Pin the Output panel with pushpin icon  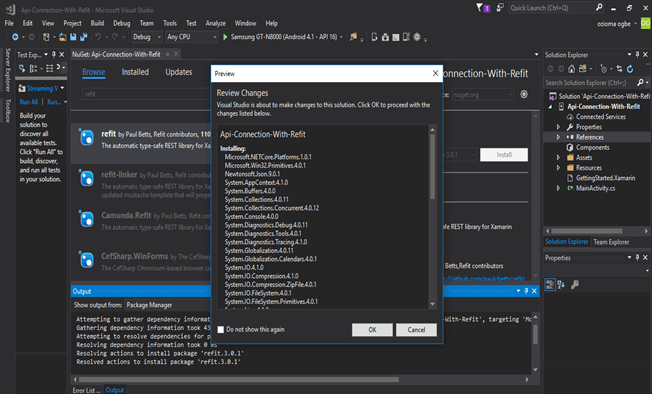click(x=526, y=291)
